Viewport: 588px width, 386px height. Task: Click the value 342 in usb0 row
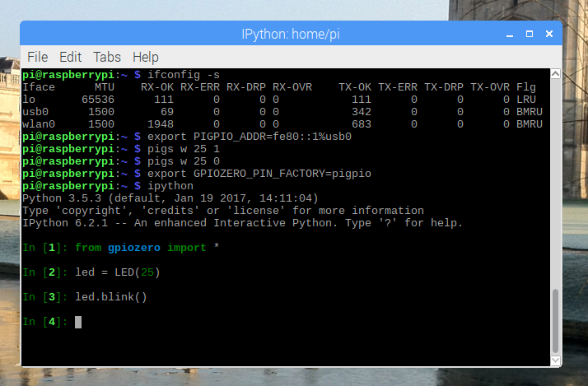click(362, 112)
